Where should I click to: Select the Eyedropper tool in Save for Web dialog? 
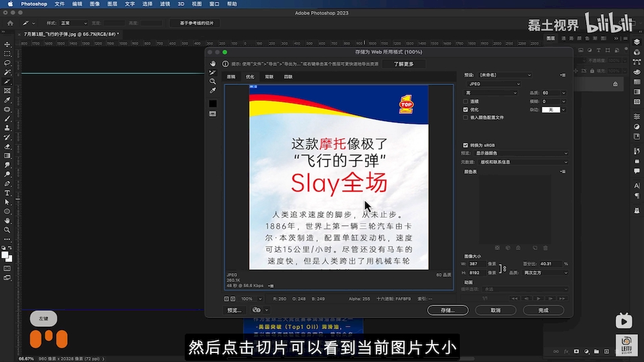click(213, 90)
